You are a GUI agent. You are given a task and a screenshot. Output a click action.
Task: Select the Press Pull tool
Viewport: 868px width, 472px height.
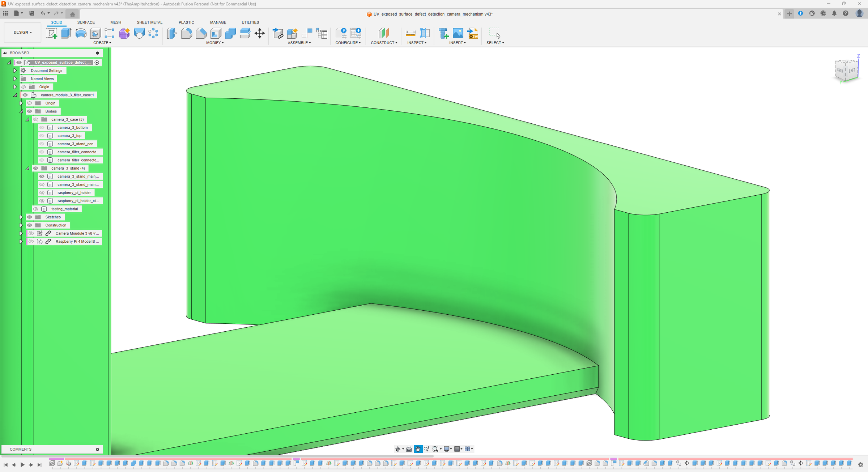click(172, 33)
